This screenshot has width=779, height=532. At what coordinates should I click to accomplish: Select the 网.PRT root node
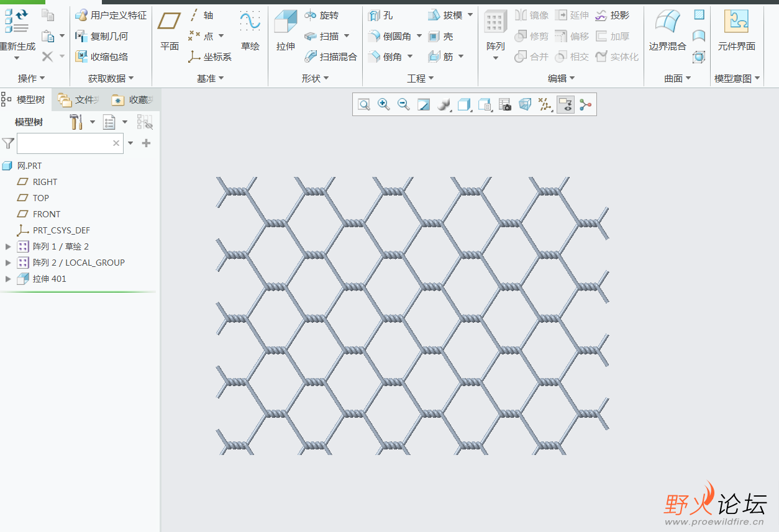[x=22, y=166]
